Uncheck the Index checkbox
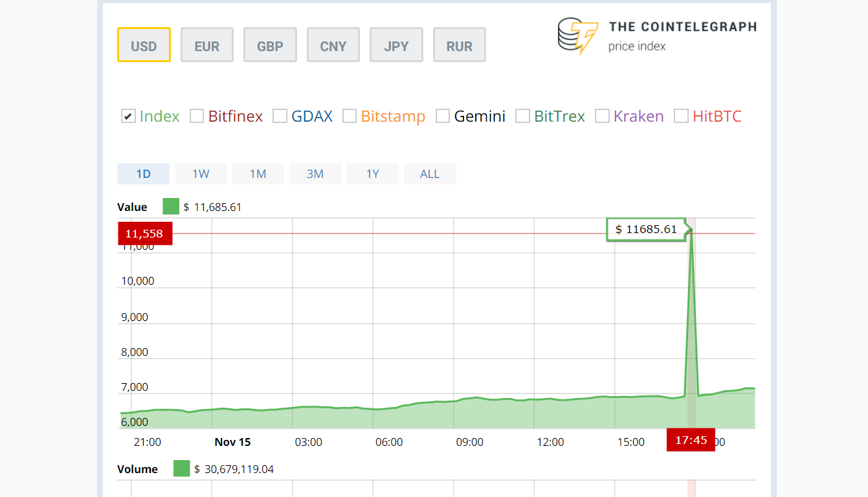The width and height of the screenshot is (868, 497). [128, 116]
